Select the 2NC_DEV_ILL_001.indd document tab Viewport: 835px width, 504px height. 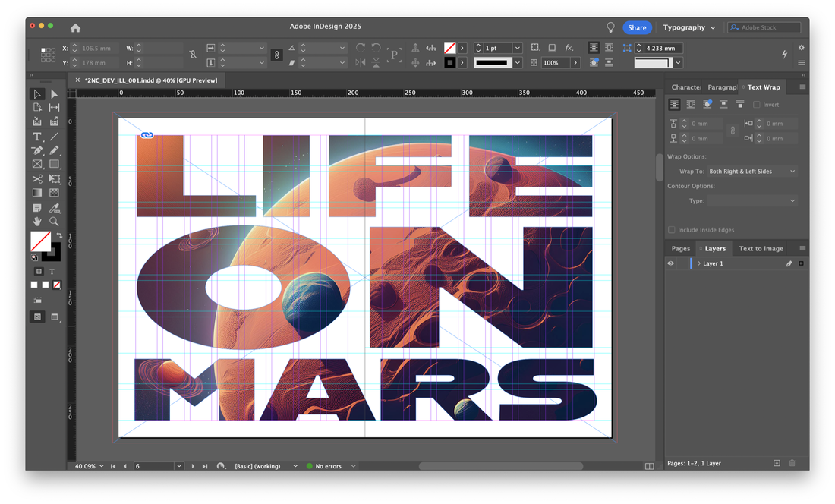click(151, 80)
